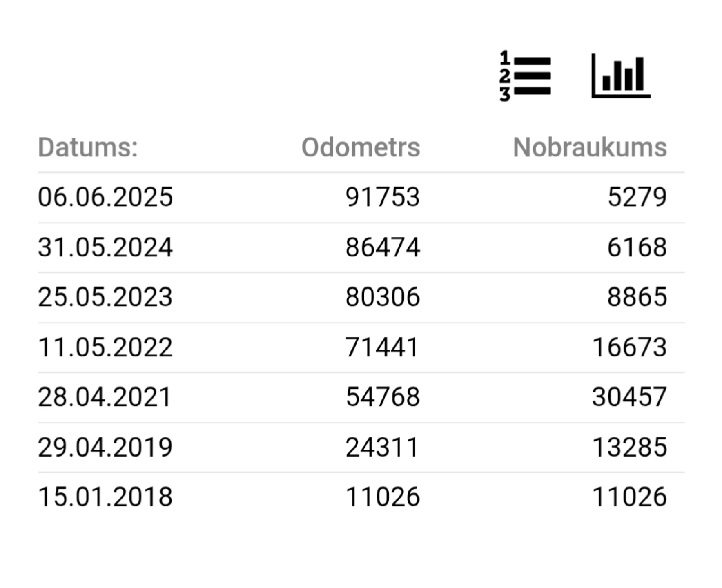Click mileage value 5279
This screenshot has width=722, height=588.
[x=637, y=197]
